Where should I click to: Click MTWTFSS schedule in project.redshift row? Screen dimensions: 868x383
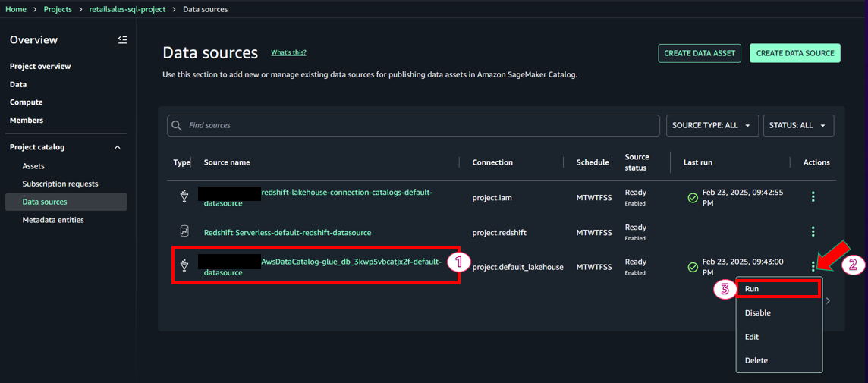pyautogui.click(x=593, y=233)
